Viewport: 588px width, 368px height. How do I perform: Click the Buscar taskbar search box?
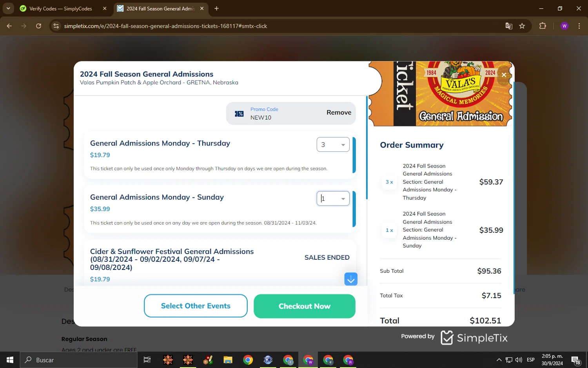coord(79,360)
